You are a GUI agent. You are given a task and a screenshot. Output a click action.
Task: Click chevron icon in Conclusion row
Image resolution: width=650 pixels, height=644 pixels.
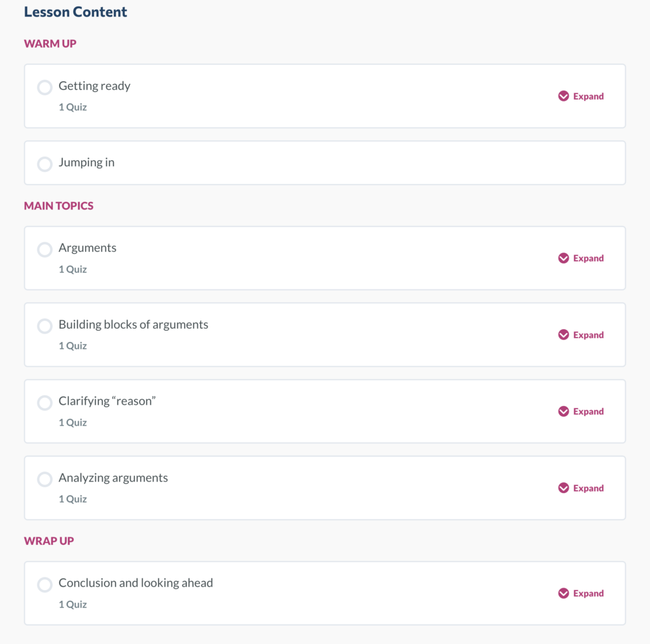coord(564,593)
